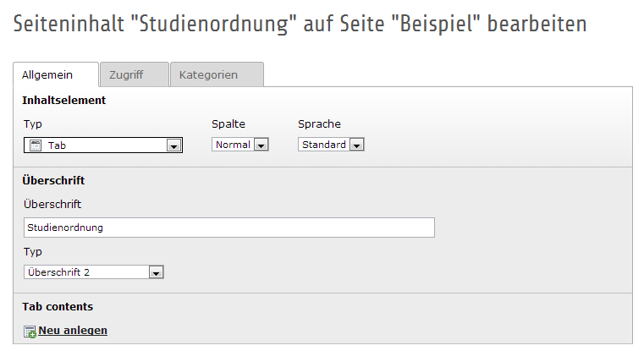Focus the Überschrift field containing Studienordnung
Viewport: 644px width, 351px height.
click(x=229, y=228)
